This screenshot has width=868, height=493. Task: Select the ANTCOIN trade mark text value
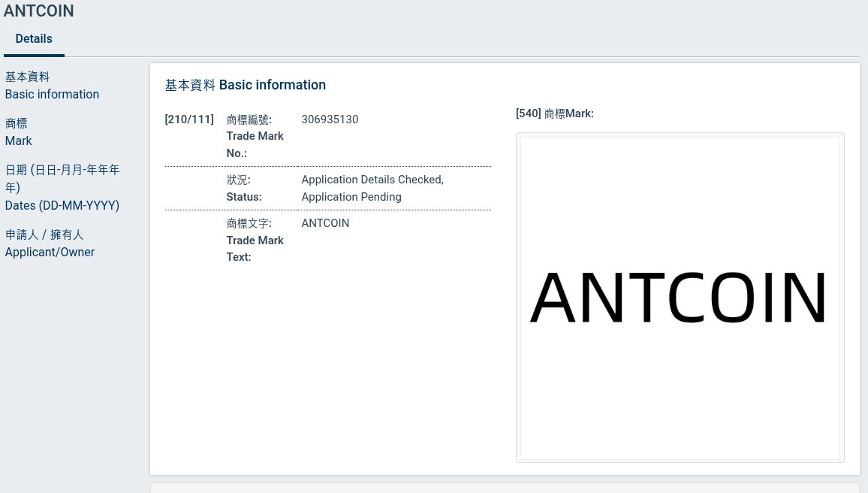(x=325, y=223)
